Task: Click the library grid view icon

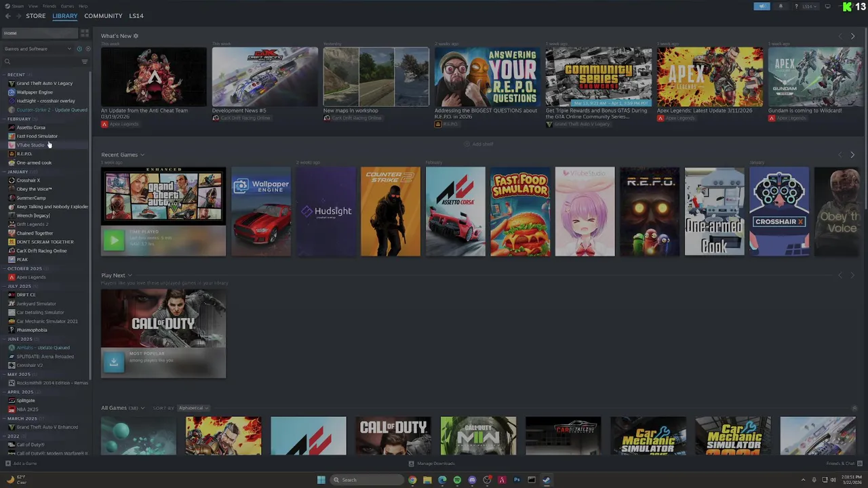Action: (x=85, y=33)
